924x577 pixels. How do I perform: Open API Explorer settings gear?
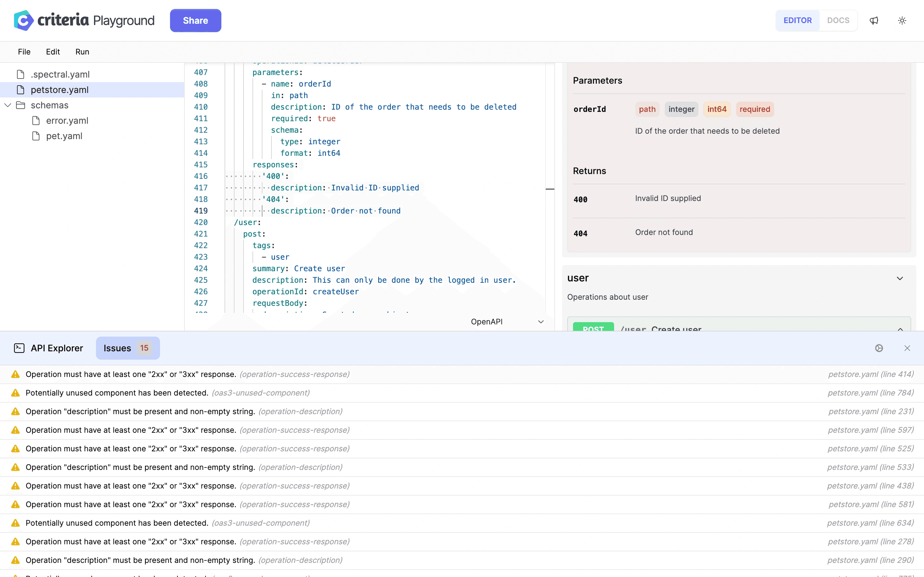click(x=879, y=348)
